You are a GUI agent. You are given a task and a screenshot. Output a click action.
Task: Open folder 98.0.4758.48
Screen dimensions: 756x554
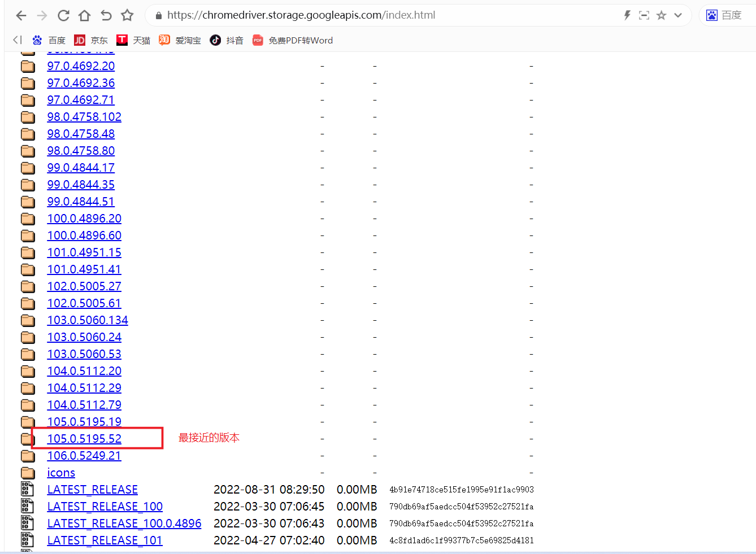(81, 134)
